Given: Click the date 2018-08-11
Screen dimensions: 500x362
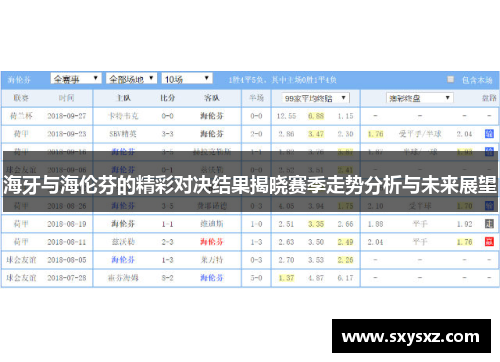Looking at the screenshot, I should click(67, 242).
